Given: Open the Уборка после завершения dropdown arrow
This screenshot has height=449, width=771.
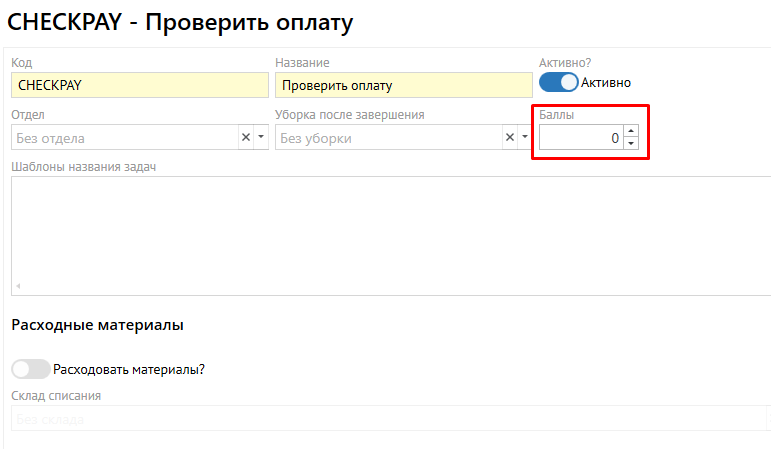Looking at the screenshot, I should [525, 138].
